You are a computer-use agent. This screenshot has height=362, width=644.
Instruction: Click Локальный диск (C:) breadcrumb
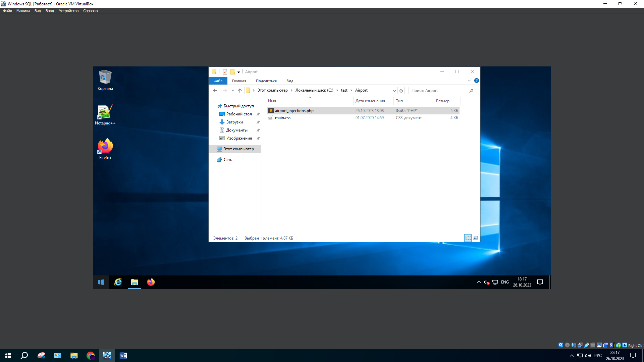tap(314, 91)
